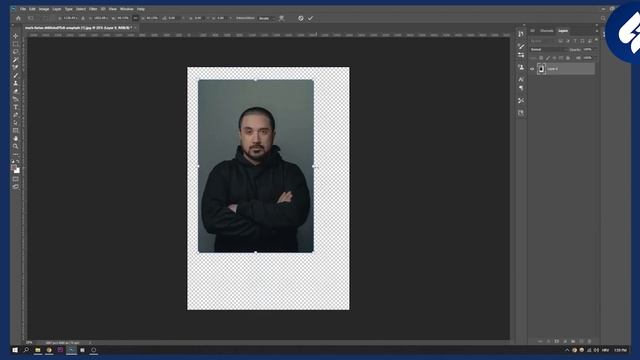Toggle Quick Mask mode
Screen dimensions: 640x360
(x=16, y=179)
